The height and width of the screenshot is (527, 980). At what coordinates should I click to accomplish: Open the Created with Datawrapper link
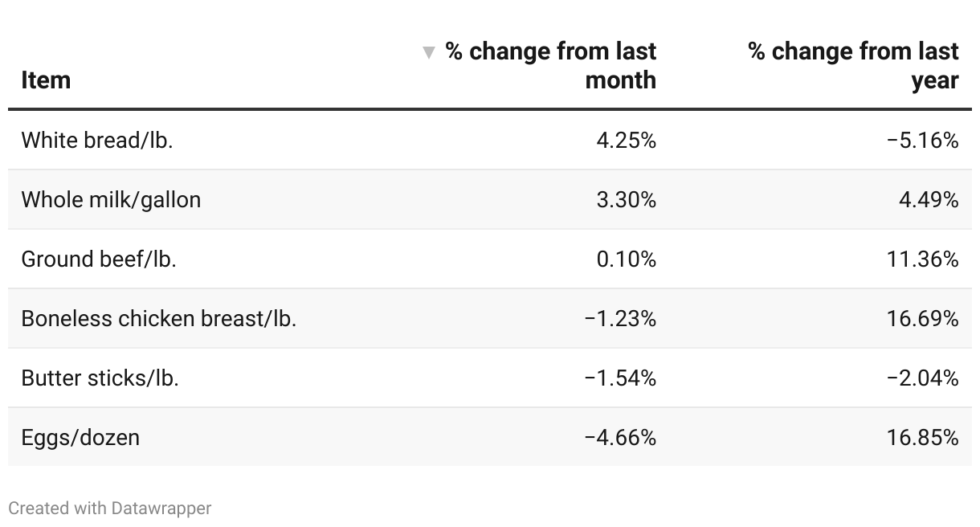110,508
